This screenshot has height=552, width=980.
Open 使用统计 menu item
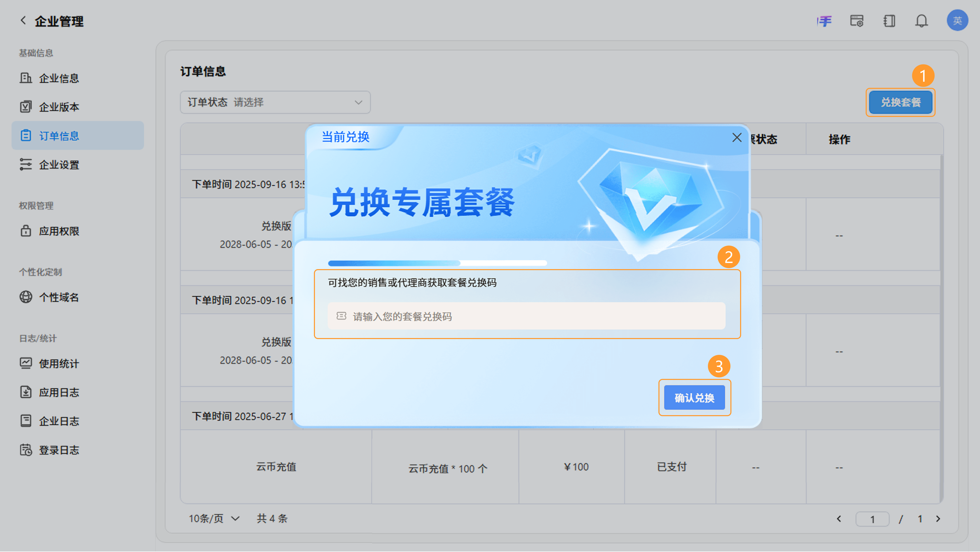[x=78, y=364]
